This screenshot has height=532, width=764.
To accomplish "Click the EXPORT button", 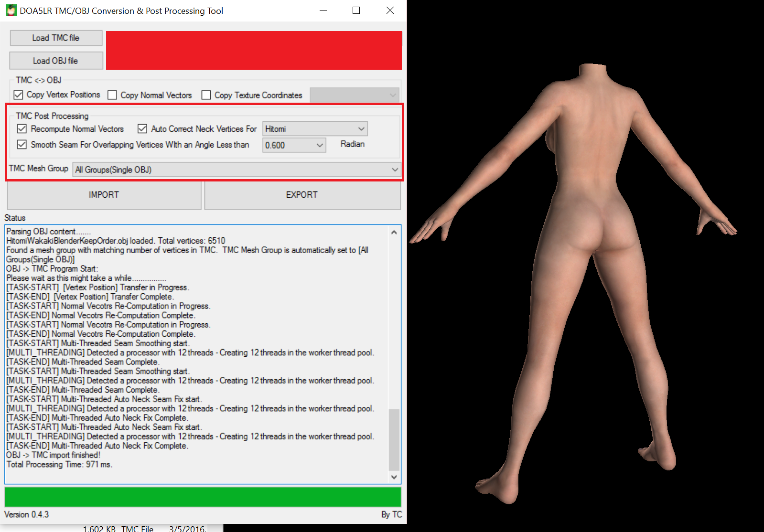I will [302, 195].
